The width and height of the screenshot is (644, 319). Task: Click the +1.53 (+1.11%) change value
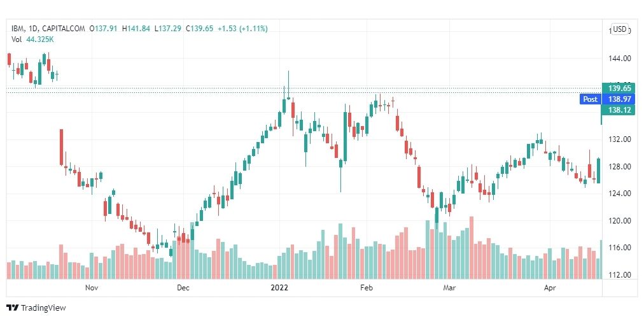coord(242,29)
